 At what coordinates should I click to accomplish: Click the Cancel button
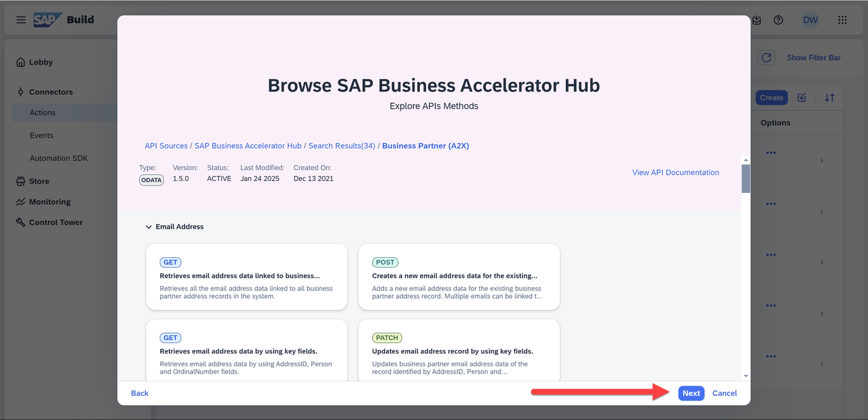[x=725, y=393]
